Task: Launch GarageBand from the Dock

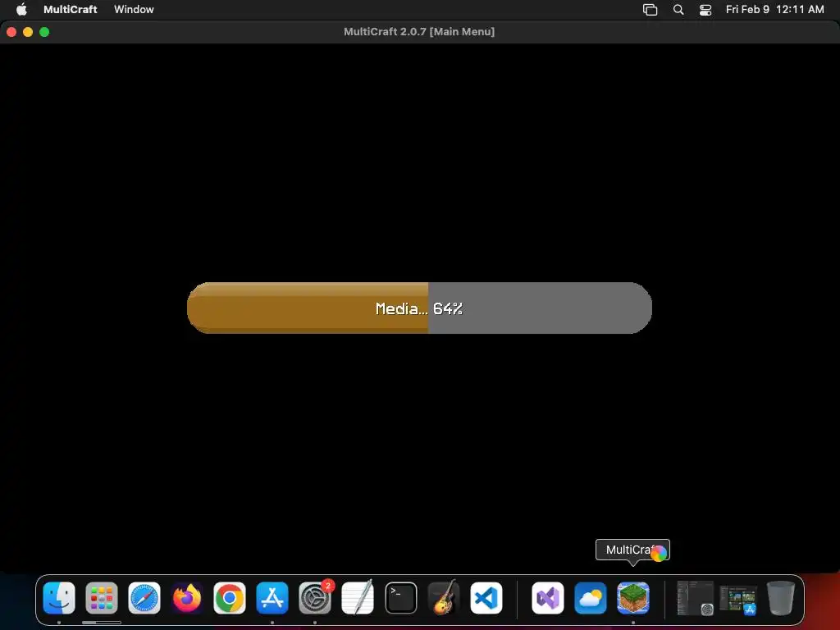Action: (444, 598)
